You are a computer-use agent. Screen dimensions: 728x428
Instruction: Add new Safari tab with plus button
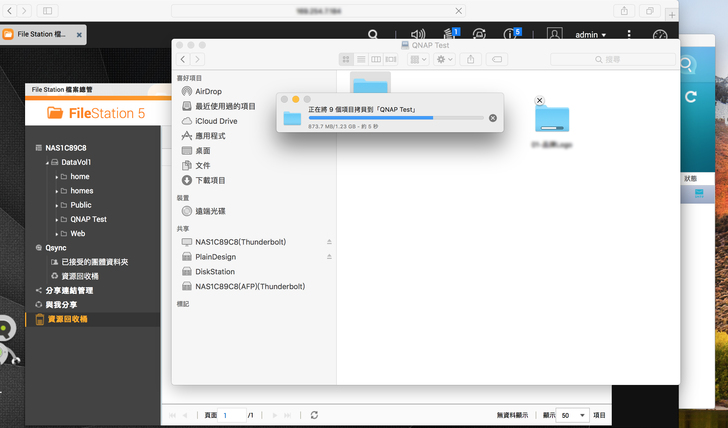672,15
